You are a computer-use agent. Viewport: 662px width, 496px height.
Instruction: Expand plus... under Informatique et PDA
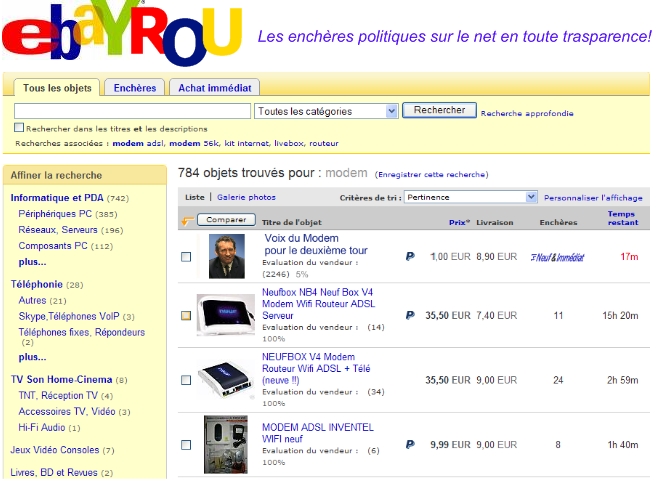coord(32,262)
